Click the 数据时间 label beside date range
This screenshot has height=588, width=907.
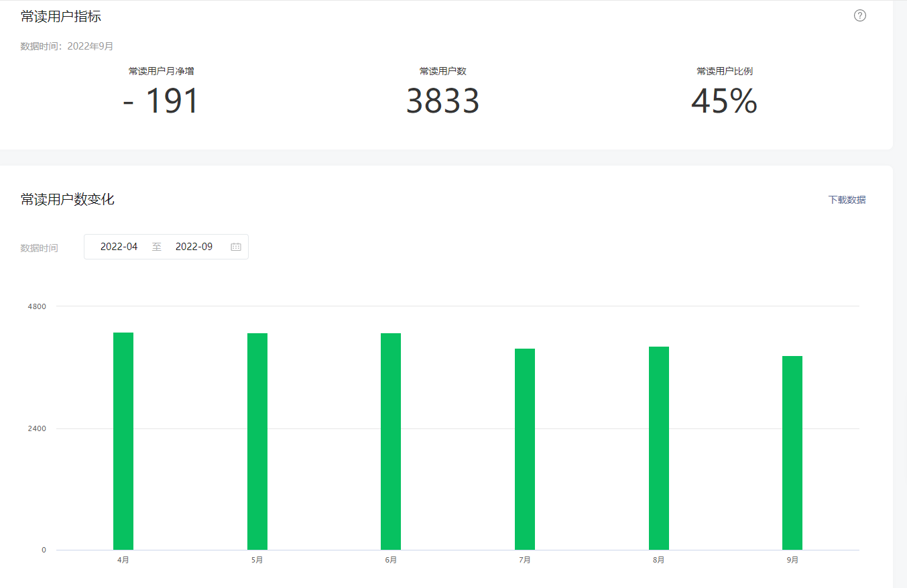(x=39, y=248)
